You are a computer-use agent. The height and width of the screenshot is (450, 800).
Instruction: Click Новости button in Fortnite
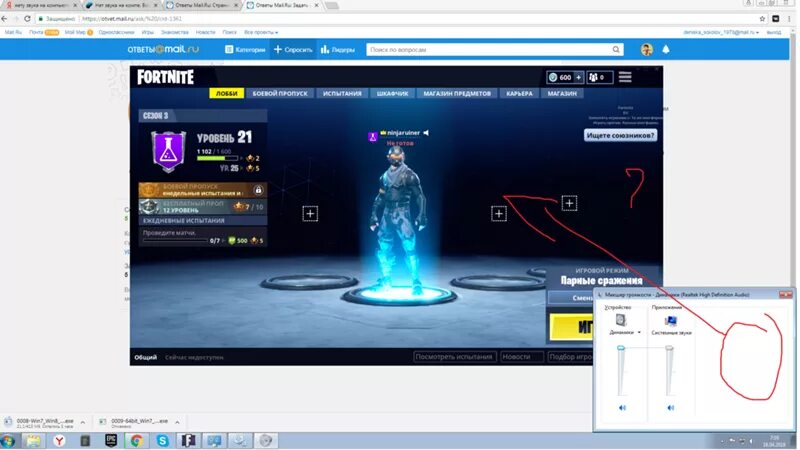pos(521,357)
